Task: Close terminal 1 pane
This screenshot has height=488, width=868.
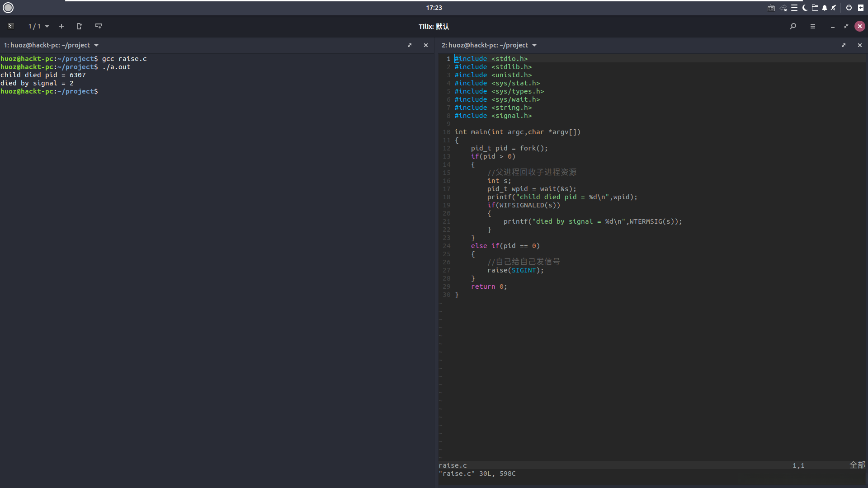Action: coord(426,45)
